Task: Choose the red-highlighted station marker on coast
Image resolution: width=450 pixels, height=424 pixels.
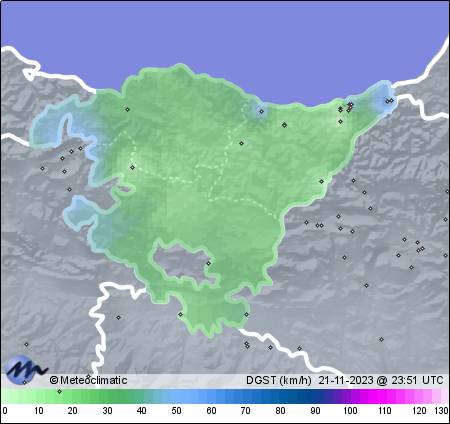Action: tap(350, 105)
